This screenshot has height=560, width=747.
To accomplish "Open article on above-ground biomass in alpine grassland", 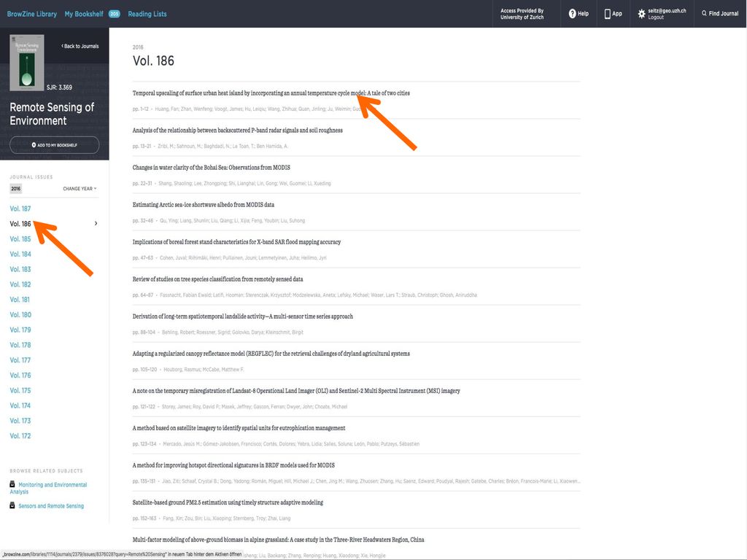I will (278, 540).
